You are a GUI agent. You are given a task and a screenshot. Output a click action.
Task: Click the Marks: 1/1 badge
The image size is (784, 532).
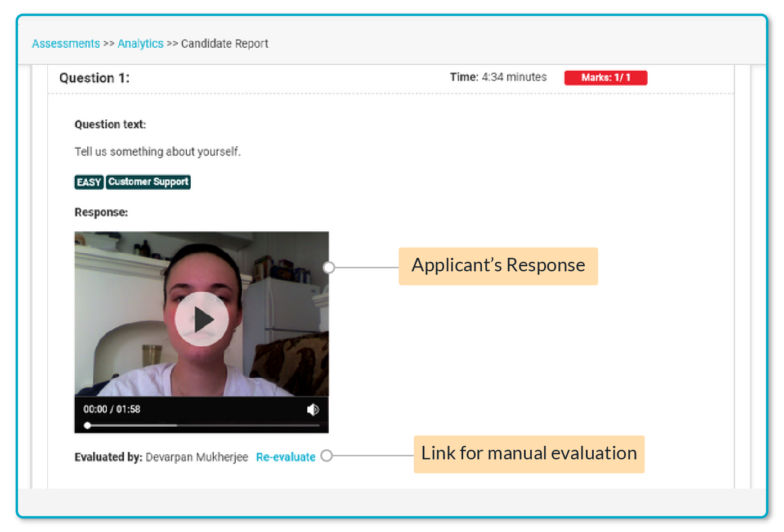[606, 78]
